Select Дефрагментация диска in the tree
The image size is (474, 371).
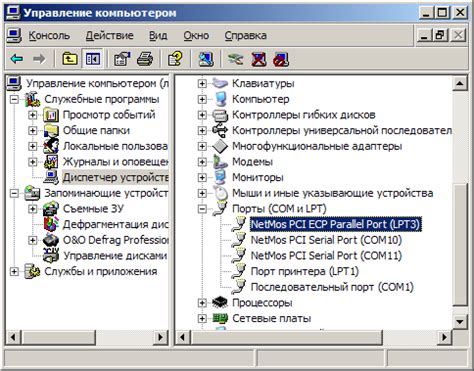tap(115, 224)
